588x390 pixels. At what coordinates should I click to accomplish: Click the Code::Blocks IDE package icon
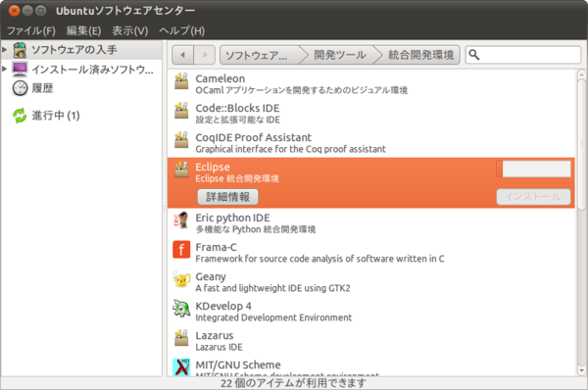pos(181,111)
